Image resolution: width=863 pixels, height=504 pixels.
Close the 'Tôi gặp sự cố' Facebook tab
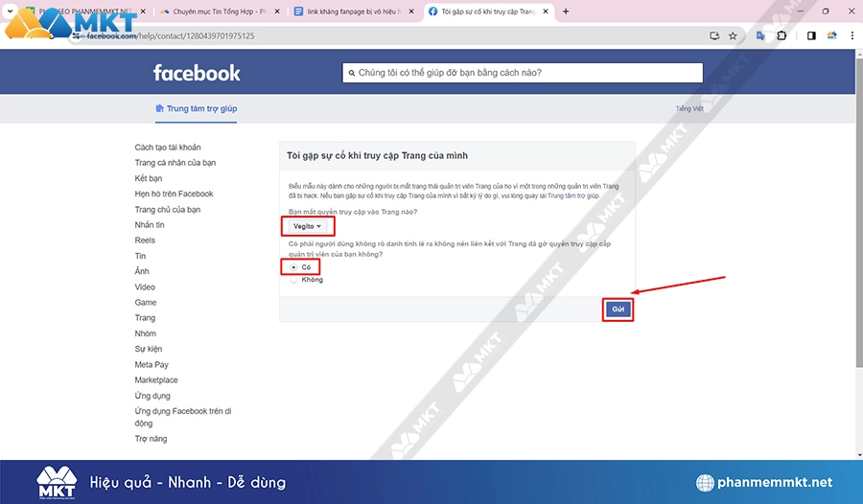(546, 11)
